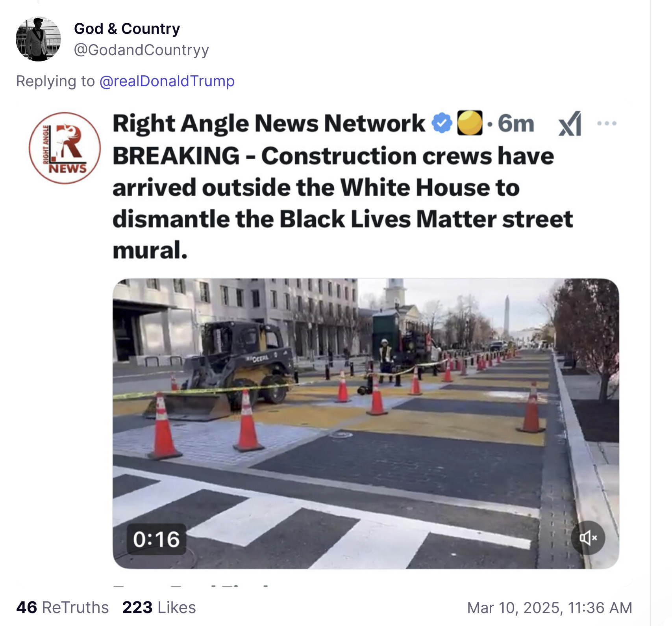Click the BREAKING construction crews post text
The image size is (672, 626).
point(342,203)
